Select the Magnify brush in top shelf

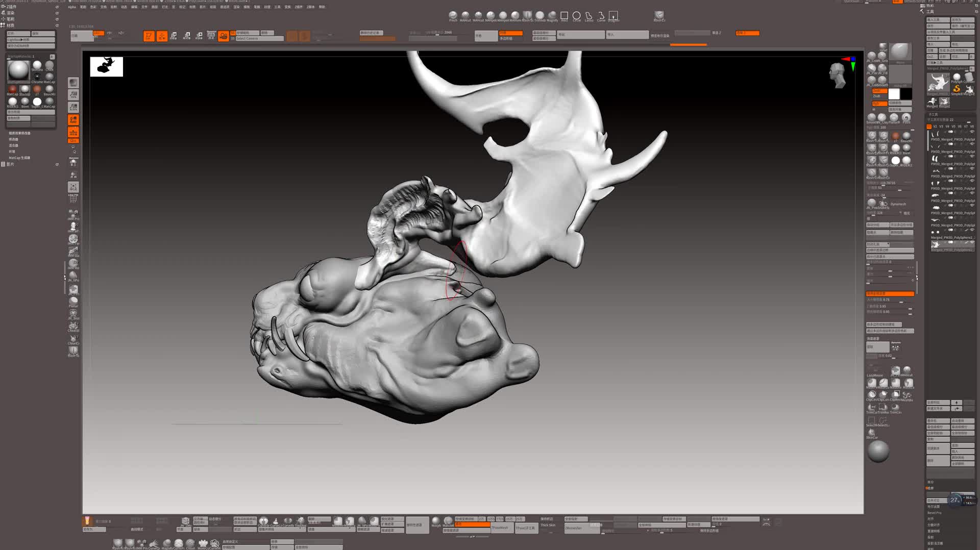coord(552,16)
